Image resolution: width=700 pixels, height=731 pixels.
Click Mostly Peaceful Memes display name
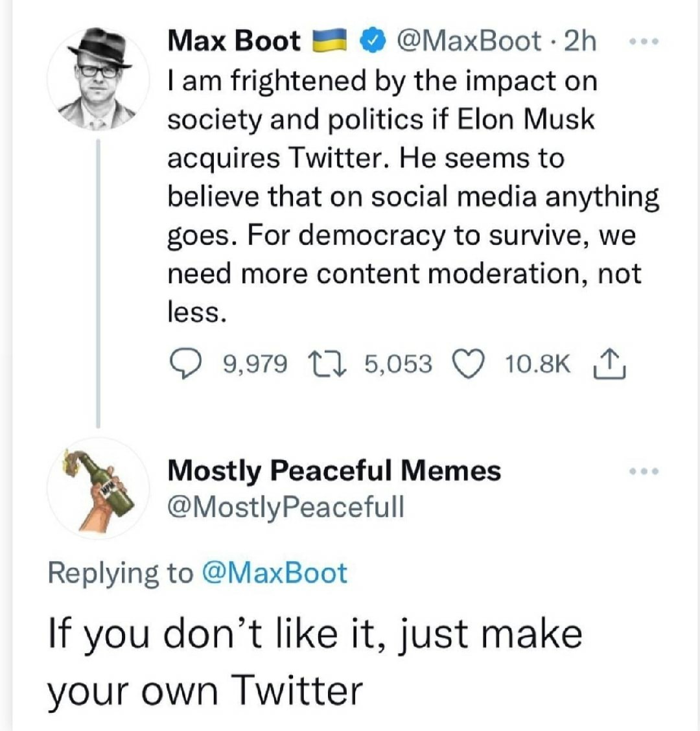pyautogui.click(x=334, y=470)
